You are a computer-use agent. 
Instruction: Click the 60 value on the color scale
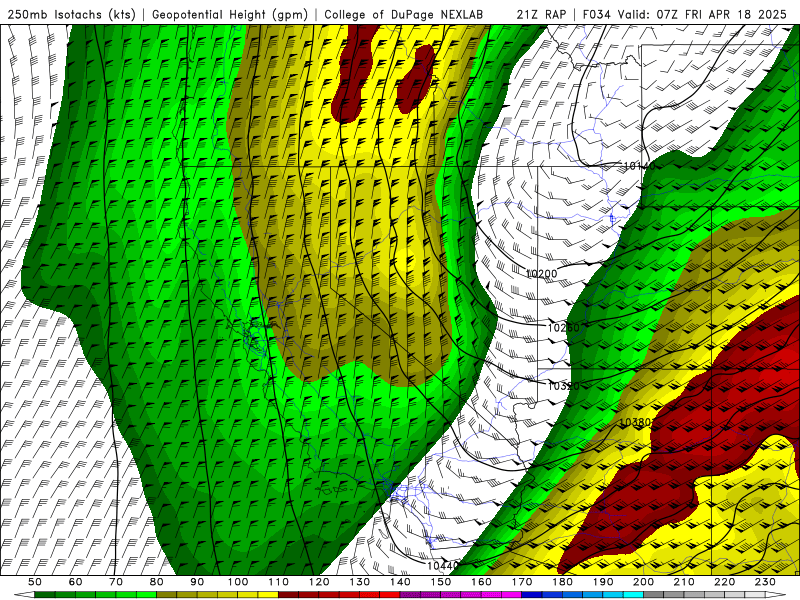[76, 582]
